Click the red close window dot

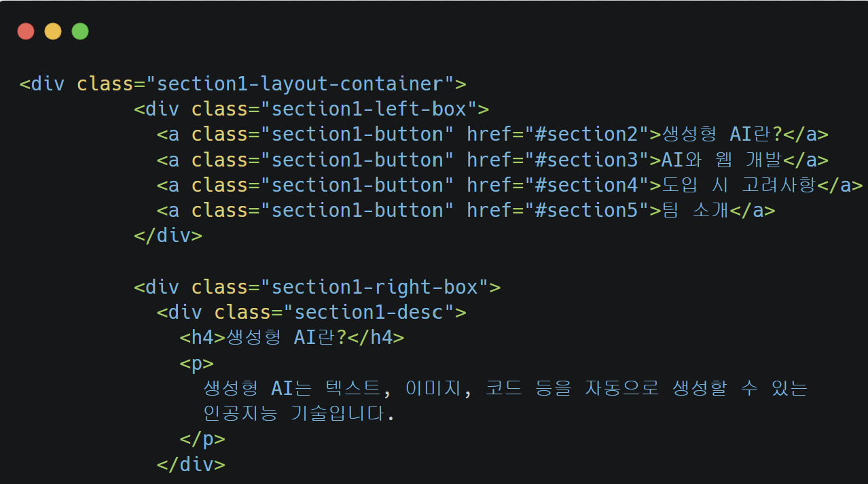coord(26,31)
